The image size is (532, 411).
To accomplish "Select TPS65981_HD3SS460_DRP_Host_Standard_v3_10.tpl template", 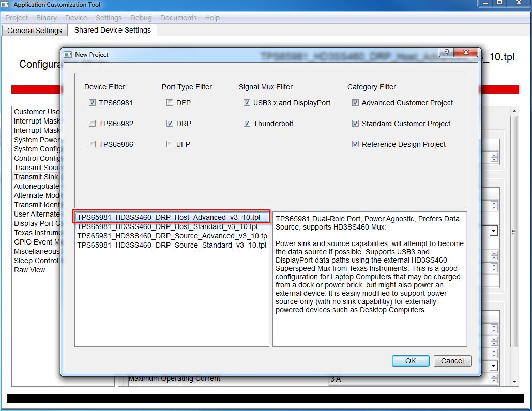I will (172, 226).
